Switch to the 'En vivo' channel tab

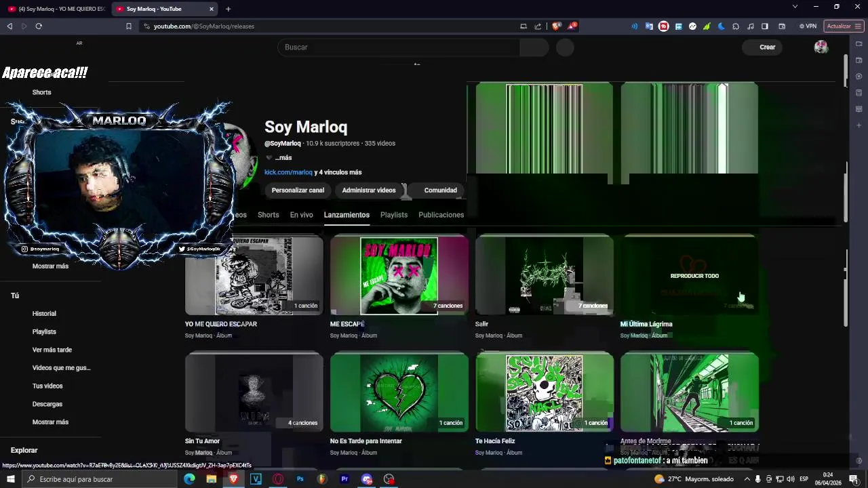pos(302,215)
